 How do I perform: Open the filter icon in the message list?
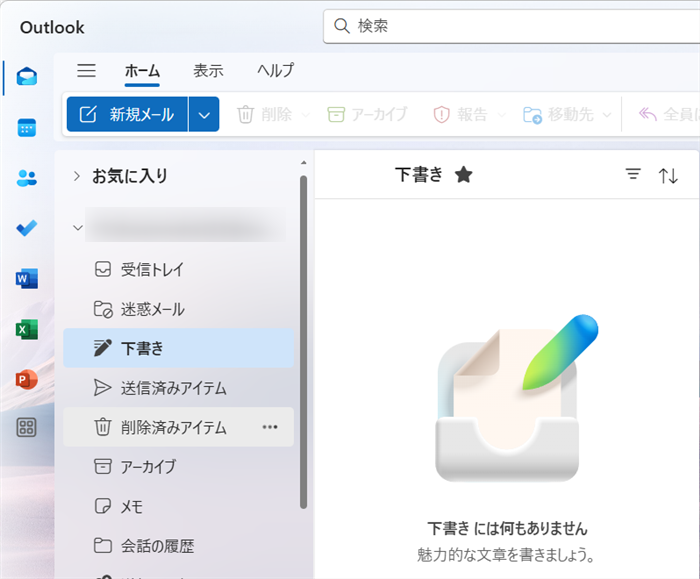(633, 175)
